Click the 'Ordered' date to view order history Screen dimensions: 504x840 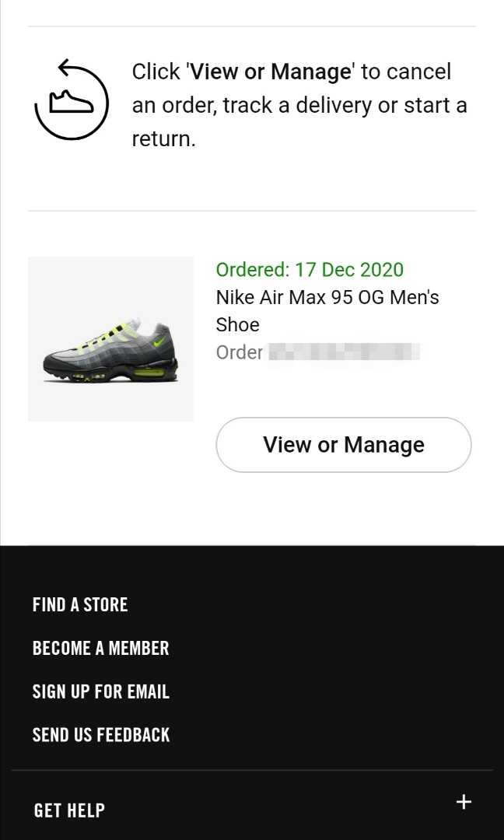[309, 270]
